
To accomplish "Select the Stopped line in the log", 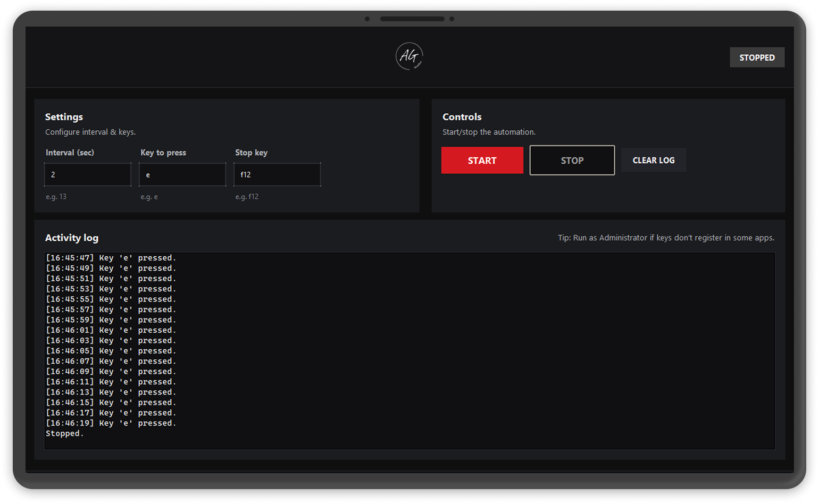I will (64, 433).
